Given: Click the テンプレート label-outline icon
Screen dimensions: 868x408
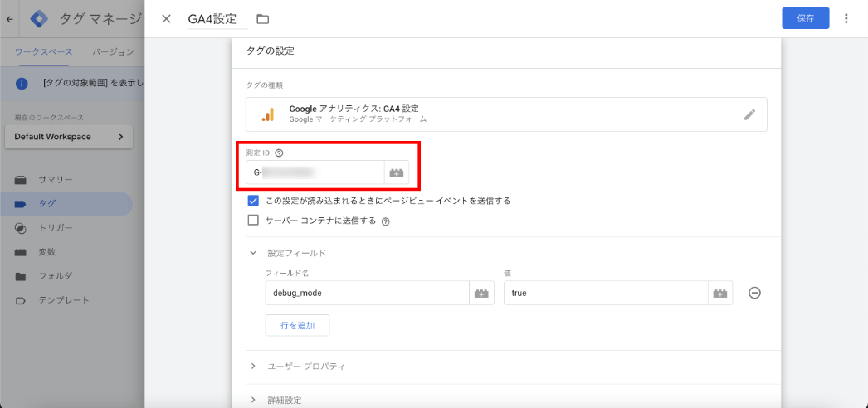Looking at the screenshot, I should [21, 301].
